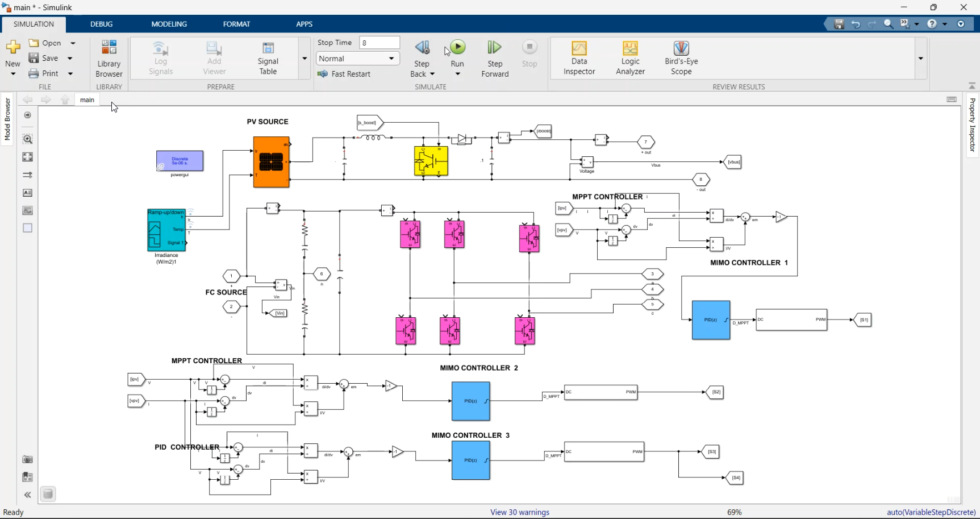Expand the Prepare gallery arrow

[x=305, y=58]
